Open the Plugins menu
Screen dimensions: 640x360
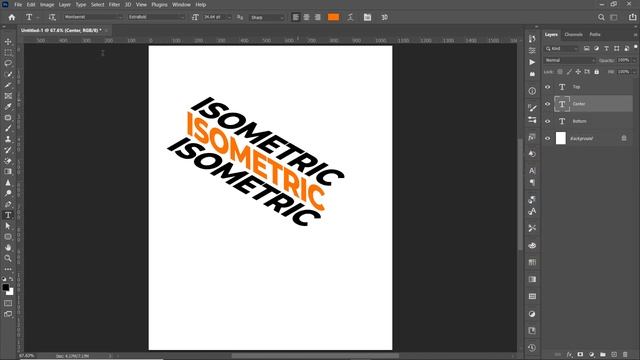159,4
